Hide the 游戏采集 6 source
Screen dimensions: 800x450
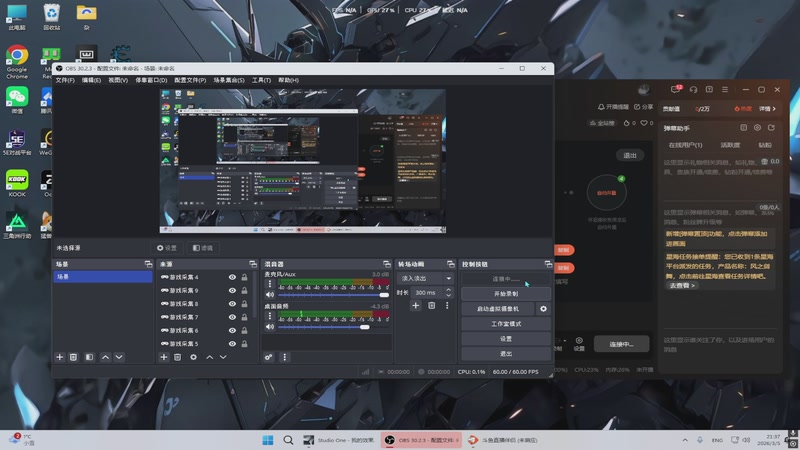click(232, 330)
